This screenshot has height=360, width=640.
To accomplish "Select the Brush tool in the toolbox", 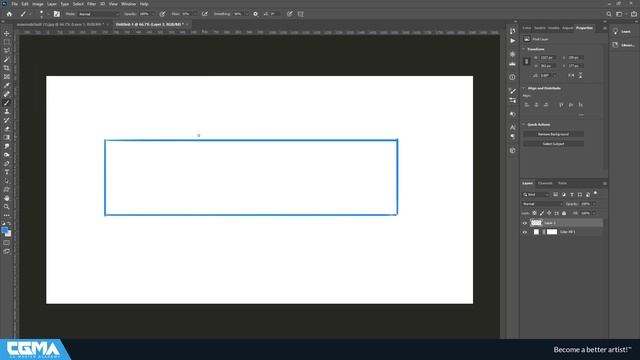I will click(x=7, y=103).
